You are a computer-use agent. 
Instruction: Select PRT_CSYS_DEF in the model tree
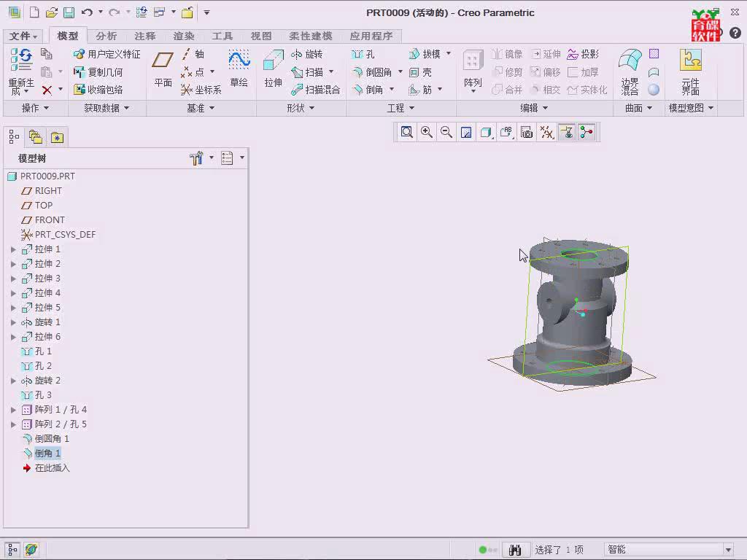point(58,234)
